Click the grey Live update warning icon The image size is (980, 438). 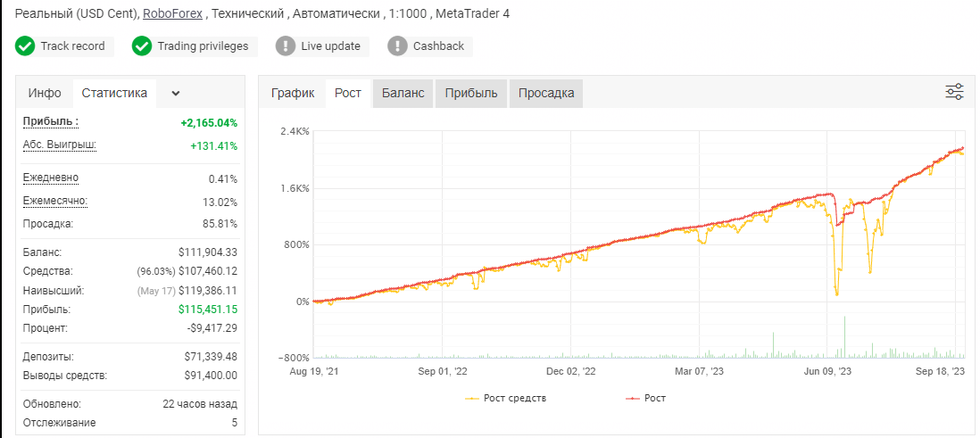[x=285, y=46]
